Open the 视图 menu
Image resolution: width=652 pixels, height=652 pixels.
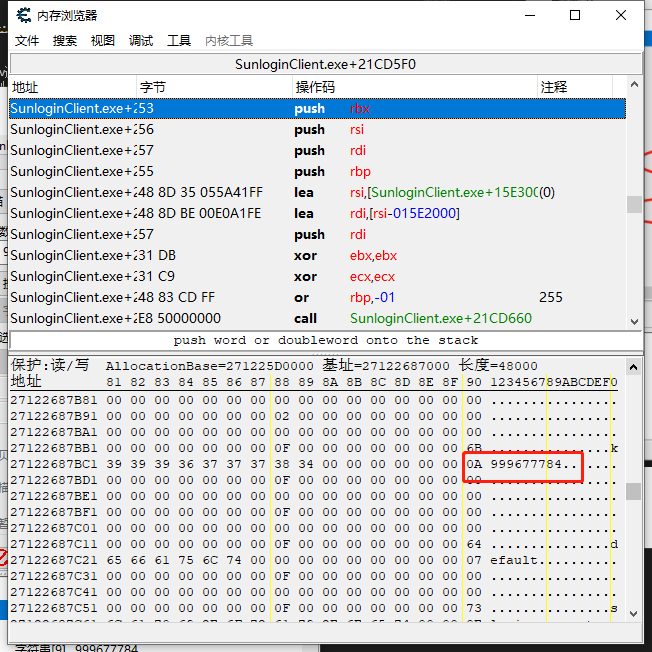point(103,41)
